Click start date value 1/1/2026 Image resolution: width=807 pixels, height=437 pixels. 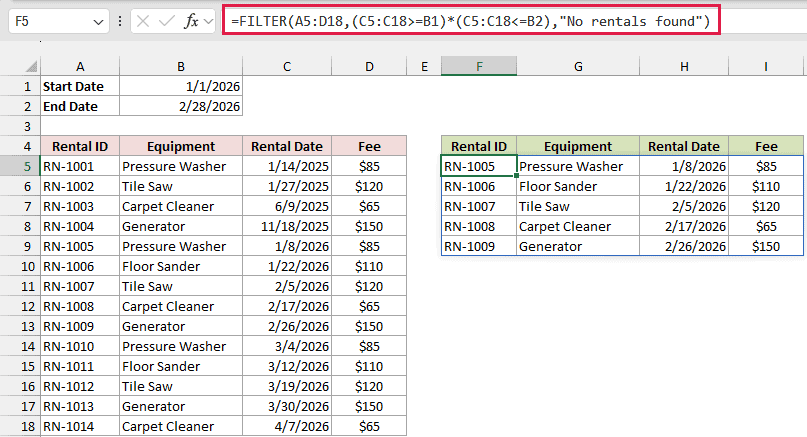[x=181, y=86]
